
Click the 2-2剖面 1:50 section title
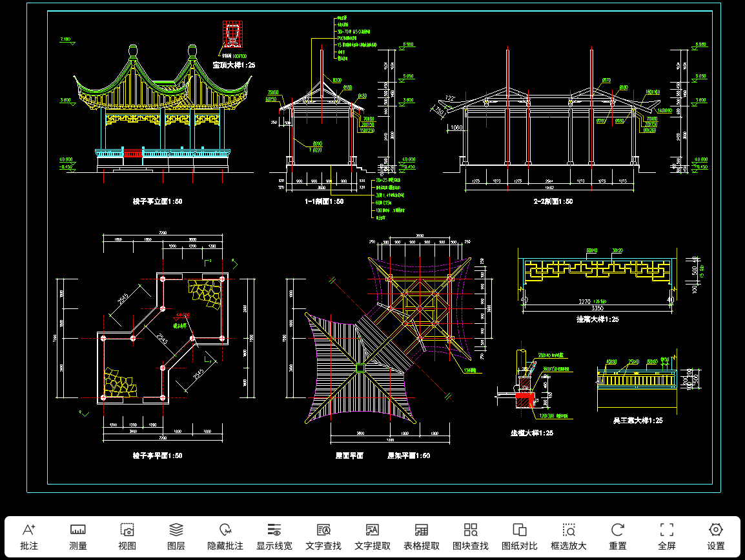coord(553,201)
